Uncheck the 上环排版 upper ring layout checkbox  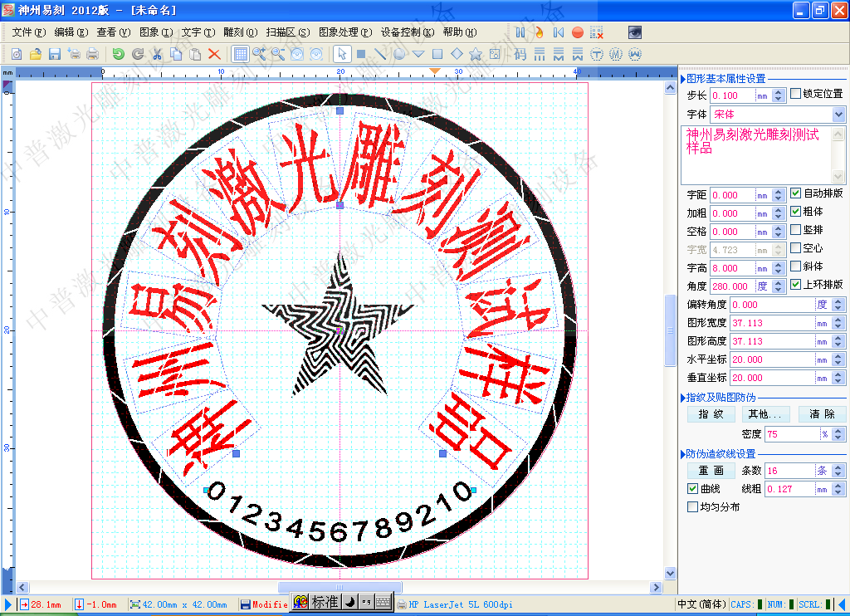(x=795, y=284)
